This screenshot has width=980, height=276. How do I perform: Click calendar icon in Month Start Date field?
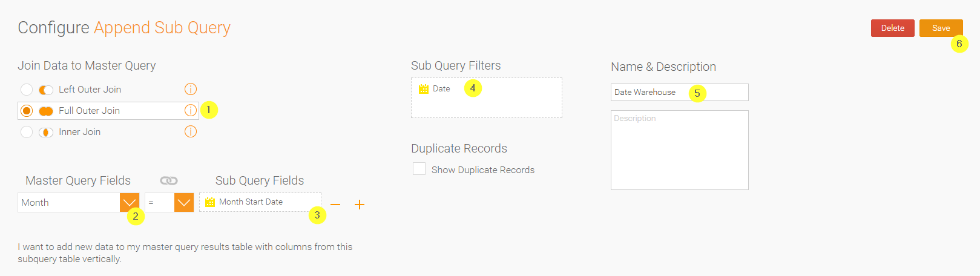coord(210,202)
